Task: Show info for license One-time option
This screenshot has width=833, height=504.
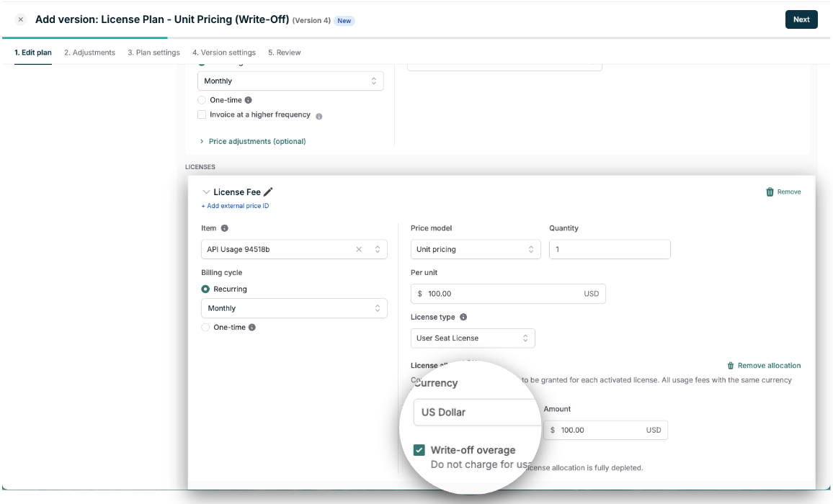Action: 252,327
